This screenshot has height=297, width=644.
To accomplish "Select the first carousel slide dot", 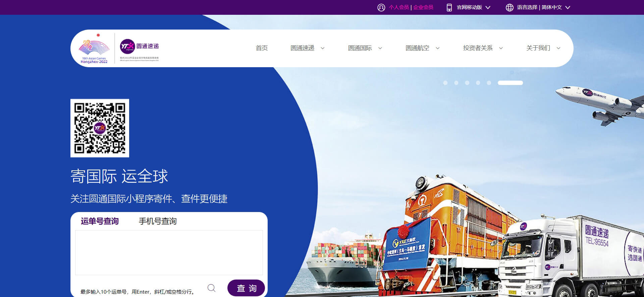I will pos(445,83).
